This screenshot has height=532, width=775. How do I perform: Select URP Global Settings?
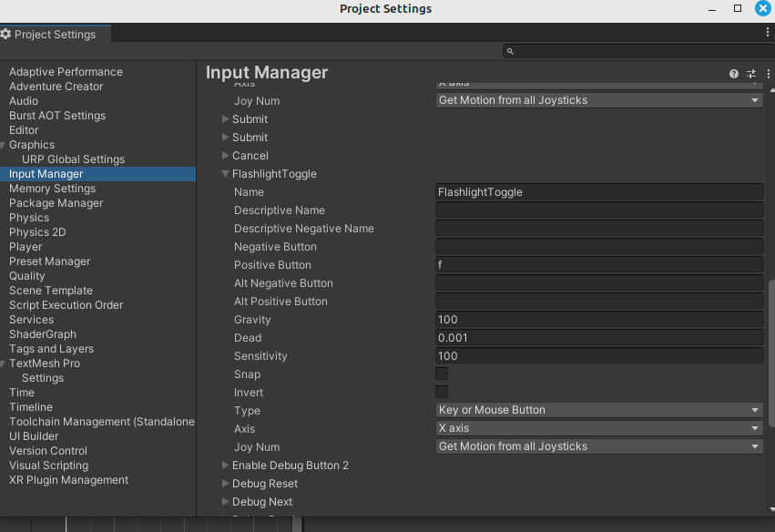(x=73, y=159)
